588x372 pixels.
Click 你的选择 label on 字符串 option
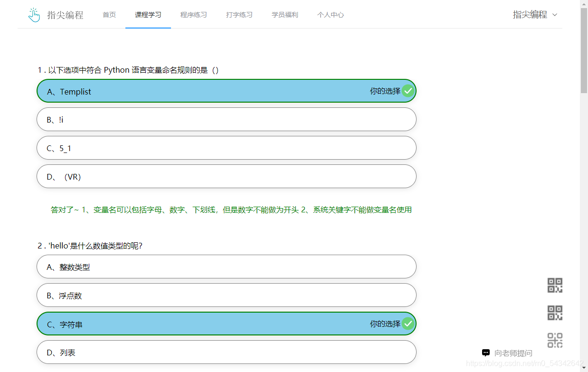(385, 324)
